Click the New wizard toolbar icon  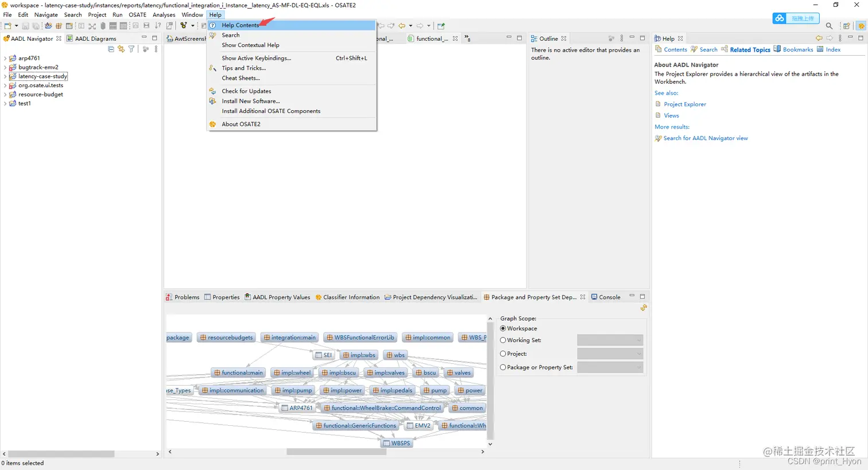tap(8, 26)
